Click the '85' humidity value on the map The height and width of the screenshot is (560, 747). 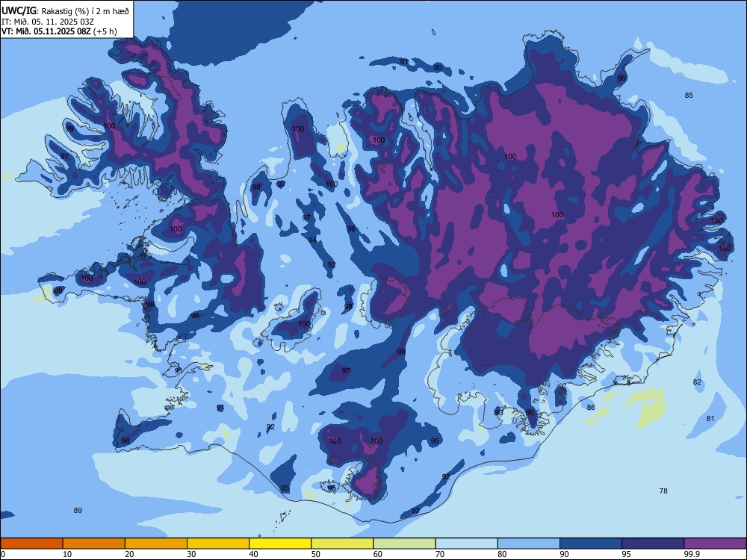689,96
